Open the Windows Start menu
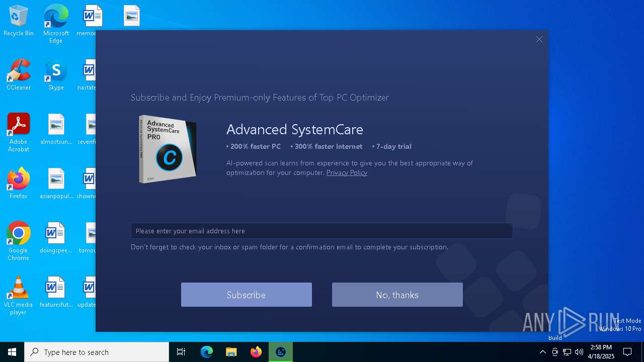The image size is (644, 362). (x=12, y=352)
